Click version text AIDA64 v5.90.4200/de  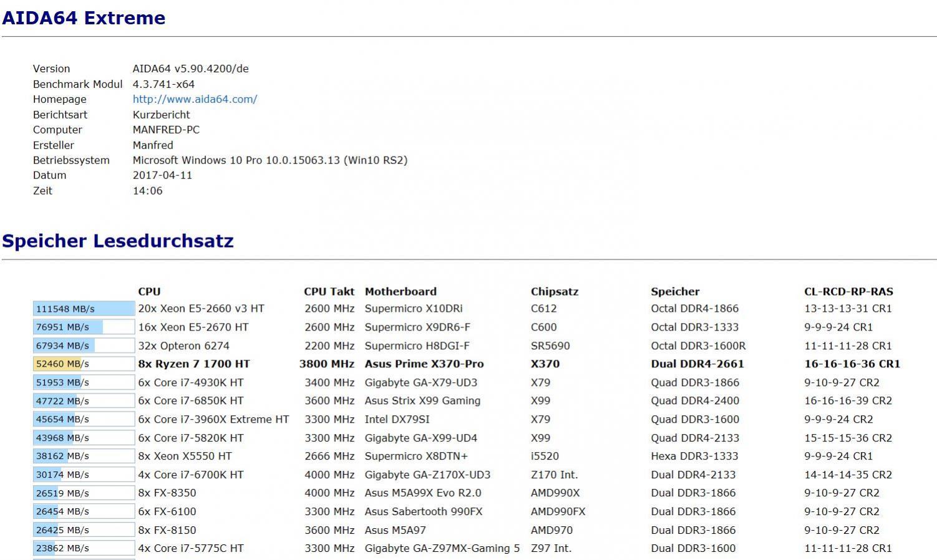point(190,69)
